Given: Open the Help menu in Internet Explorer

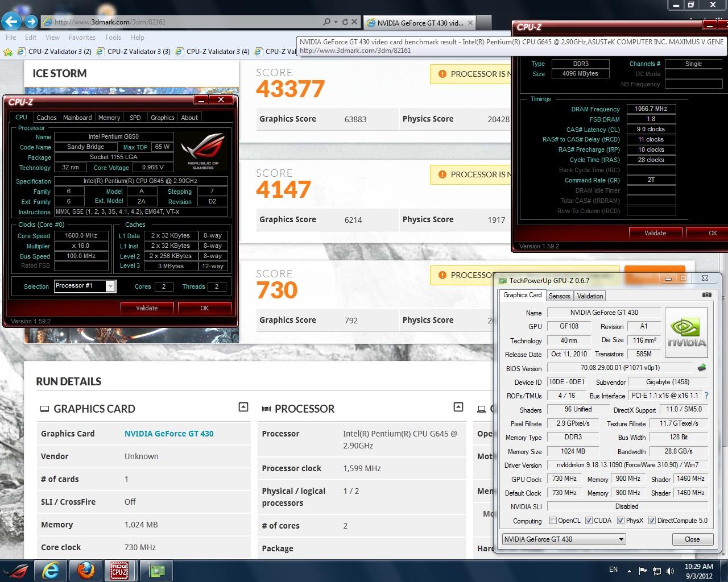Looking at the screenshot, I should 137,38.
